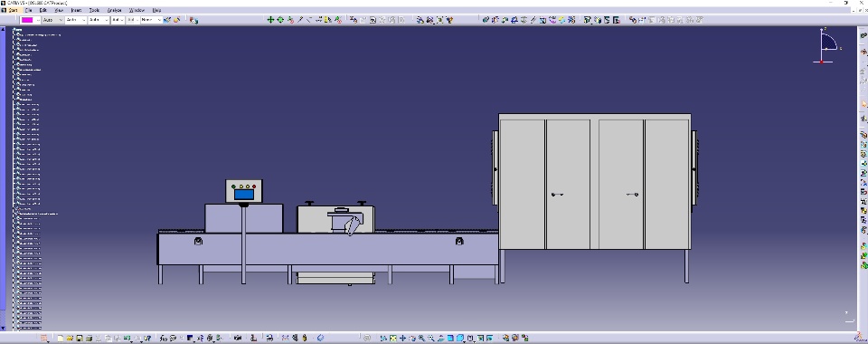Click the Fit All In view icon
The image size is (868, 344).
(393, 338)
